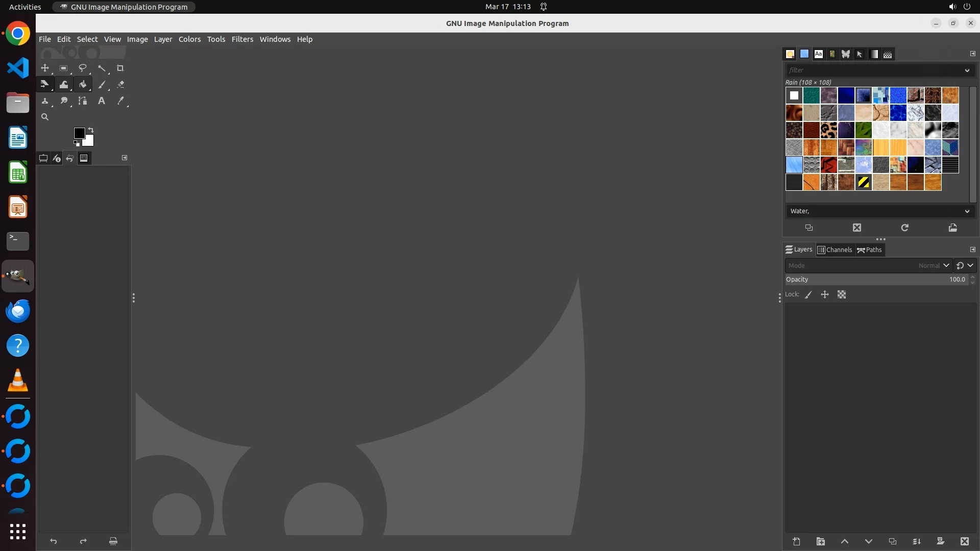This screenshot has width=980, height=551.
Task: Switch to the Channels tab
Action: click(x=835, y=249)
